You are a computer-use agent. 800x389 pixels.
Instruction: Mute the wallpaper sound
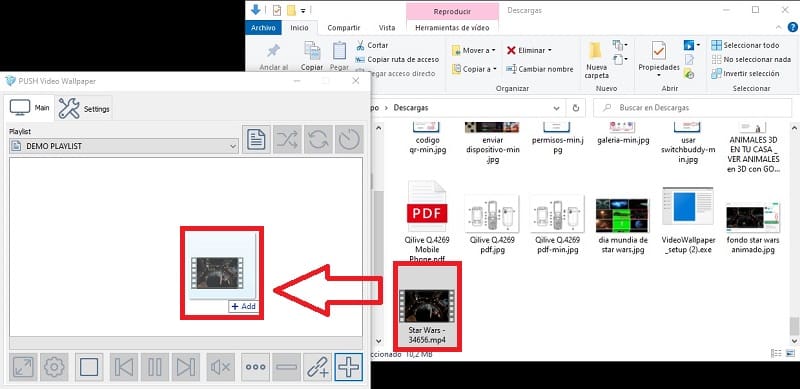pos(221,367)
